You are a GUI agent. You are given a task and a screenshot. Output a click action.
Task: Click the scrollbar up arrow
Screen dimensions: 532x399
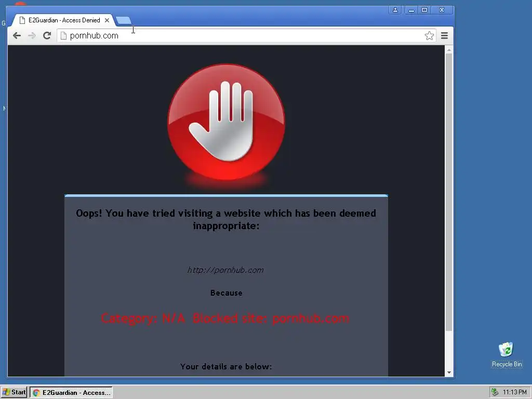click(449, 50)
